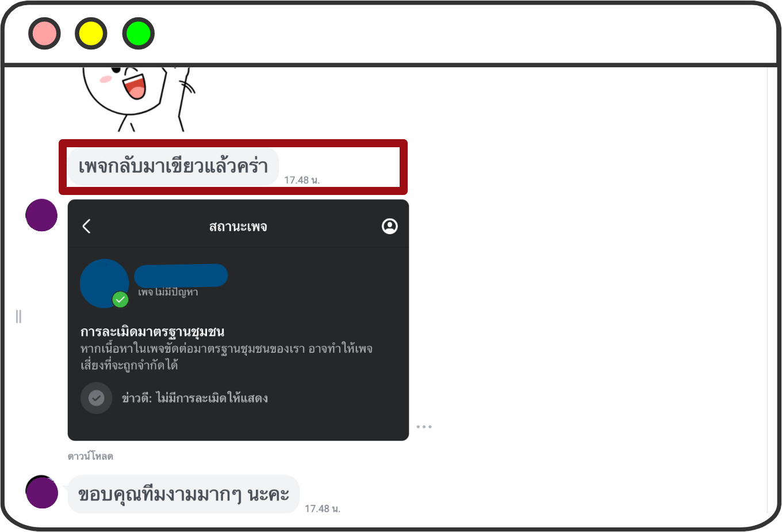The width and height of the screenshot is (782, 532).
Task: Click the panel resize handle on left edge
Action: point(18,316)
